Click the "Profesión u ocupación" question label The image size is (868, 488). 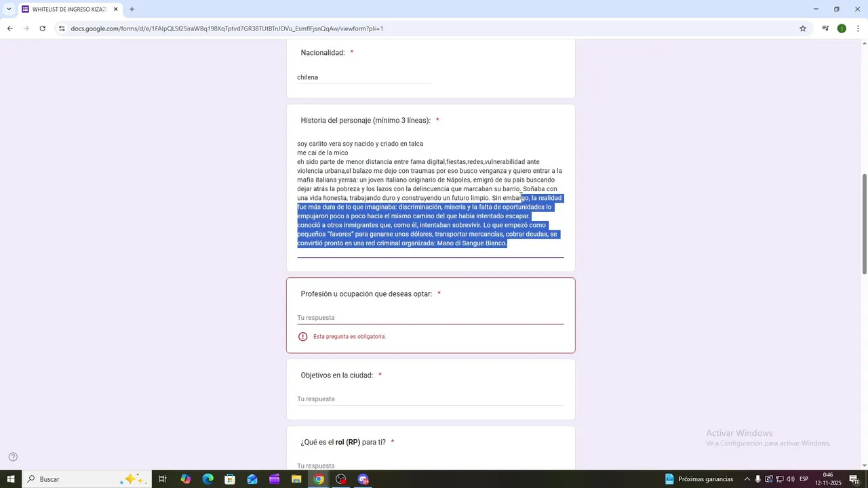[366, 294]
